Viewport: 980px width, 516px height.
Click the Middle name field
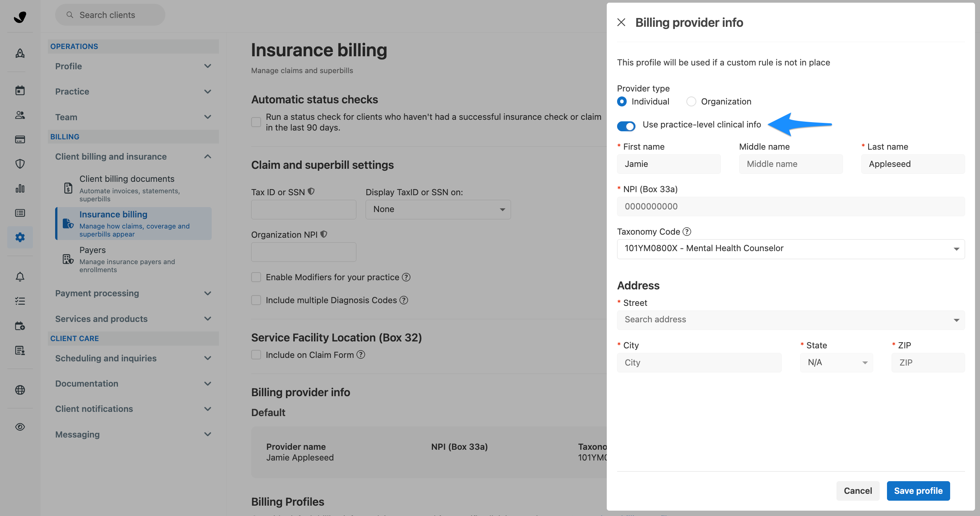point(791,164)
